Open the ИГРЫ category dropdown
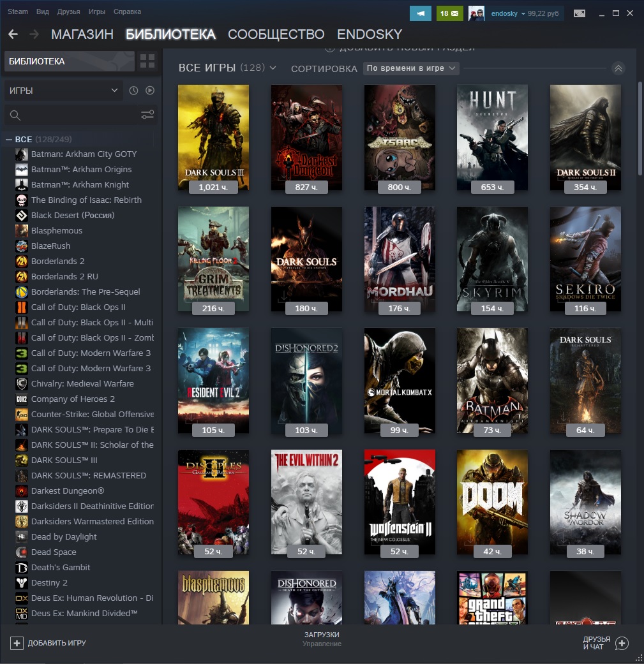644x664 pixels. tap(64, 91)
